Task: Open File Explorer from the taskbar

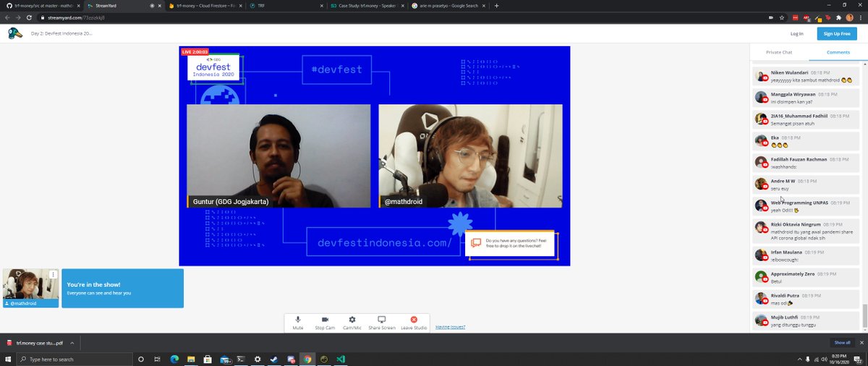Action: [191, 359]
